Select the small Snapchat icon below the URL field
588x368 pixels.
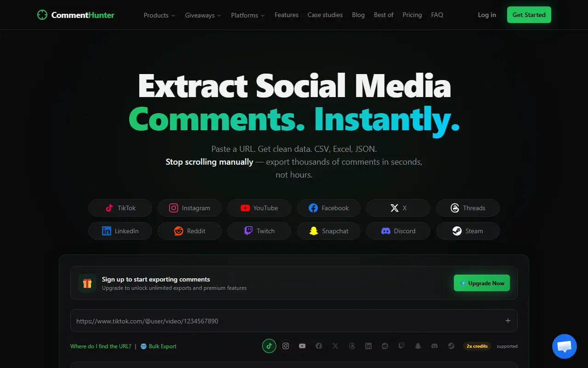tap(418, 346)
